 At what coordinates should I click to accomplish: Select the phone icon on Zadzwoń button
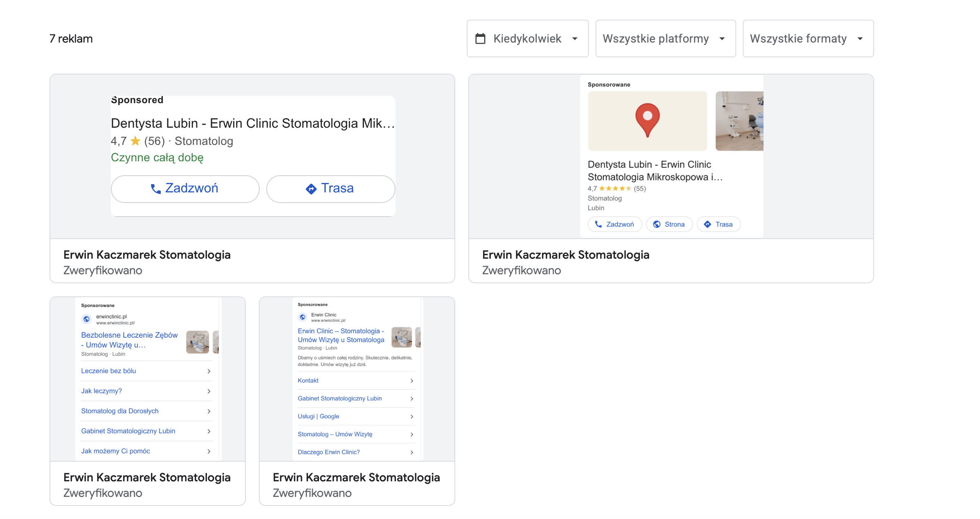(155, 189)
